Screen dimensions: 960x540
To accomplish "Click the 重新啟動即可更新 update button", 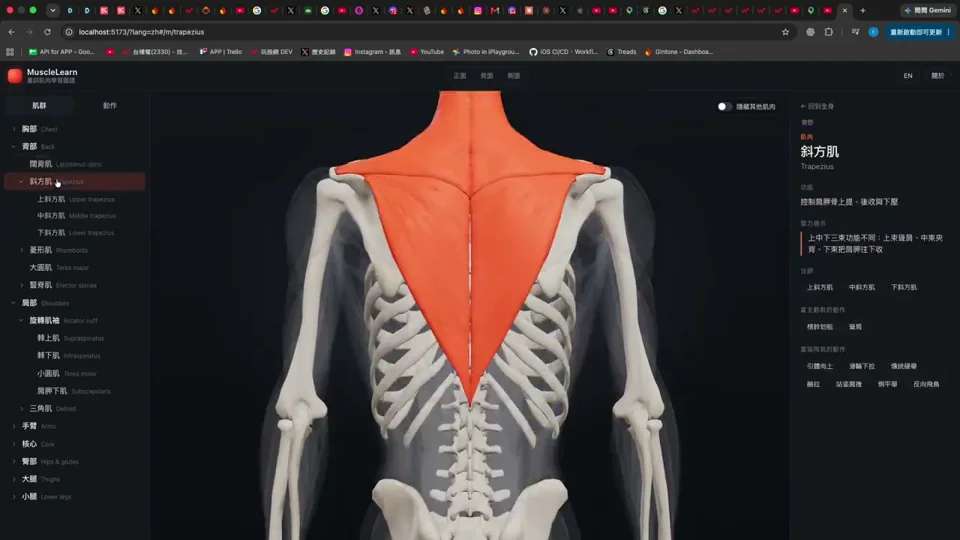I will click(x=920, y=32).
